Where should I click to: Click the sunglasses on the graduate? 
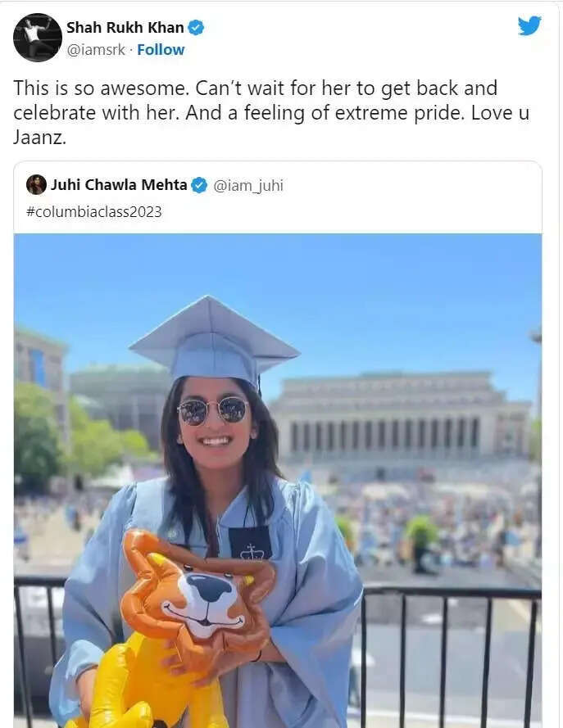[x=212, y=411]
